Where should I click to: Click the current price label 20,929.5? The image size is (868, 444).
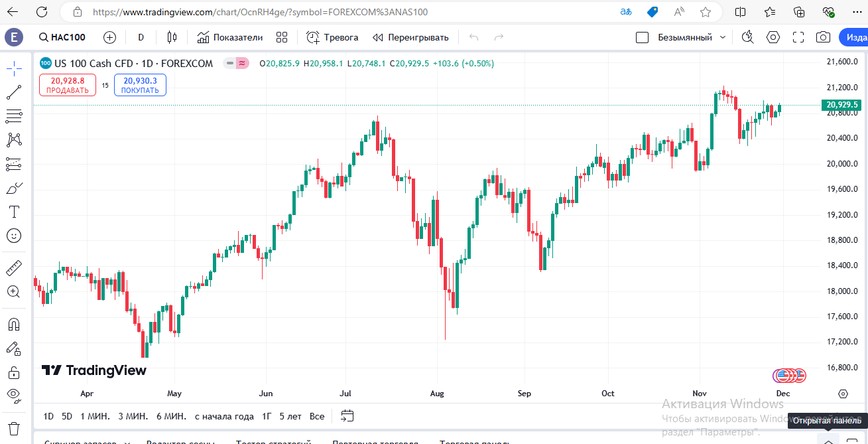pos(841,105)
